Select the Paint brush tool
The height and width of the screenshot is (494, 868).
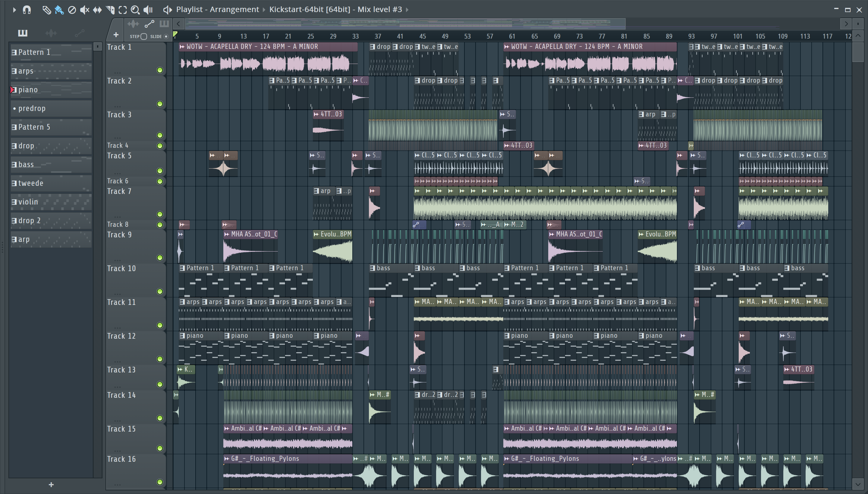(x=59, y=10)
